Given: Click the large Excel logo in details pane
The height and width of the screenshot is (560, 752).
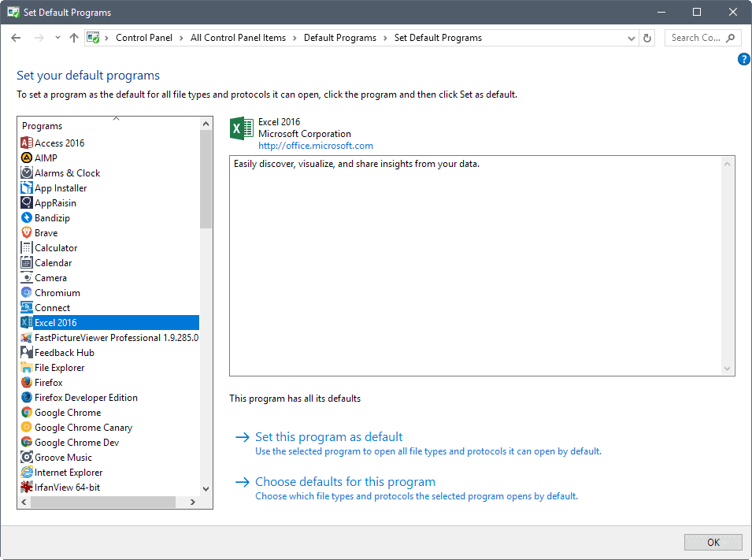Looking at the screenshot, I should [241, 128].
